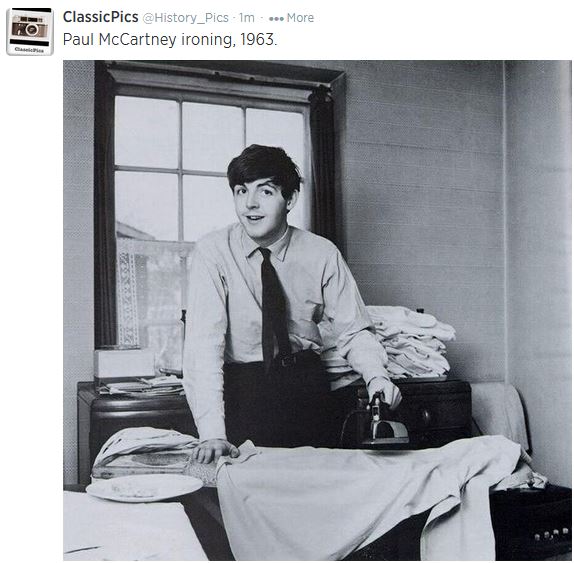This screenshot has height=563, width=574.
Task: Select the tweet text about ironing, 1963
Action: tap(170, 40)
